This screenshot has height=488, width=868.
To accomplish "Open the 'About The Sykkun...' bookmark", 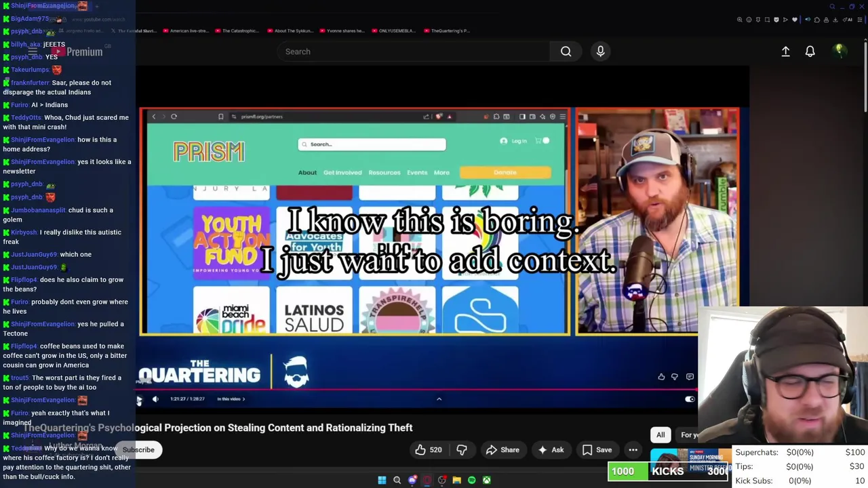I will click(x=290, y=30).
